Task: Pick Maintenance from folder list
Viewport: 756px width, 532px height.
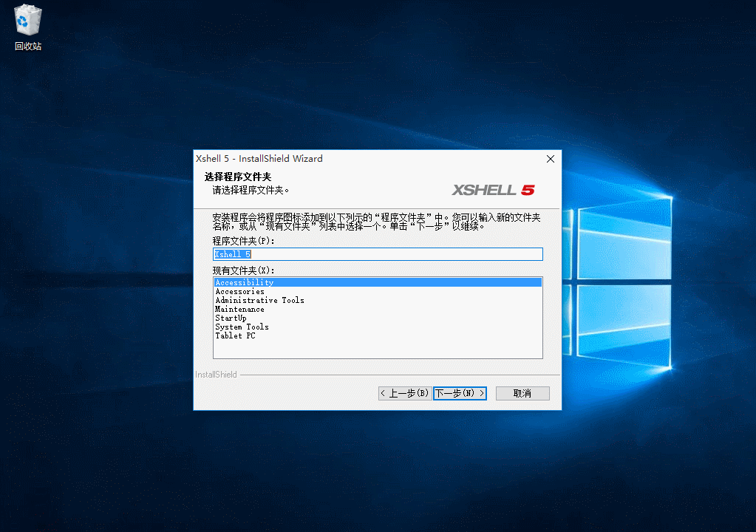Action: tap(378, 310)
